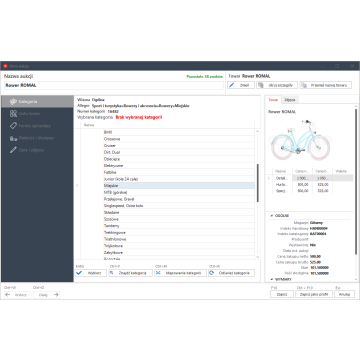Select the Dziecięce category row

point(179,159)
